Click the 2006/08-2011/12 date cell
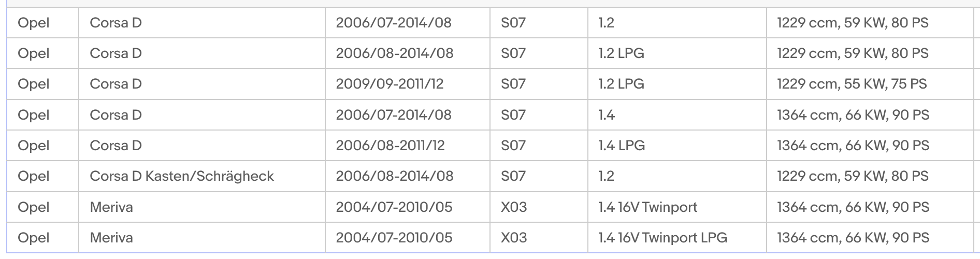Image resolution: width=980 pixels, height=259 pixels. [390, 146]
